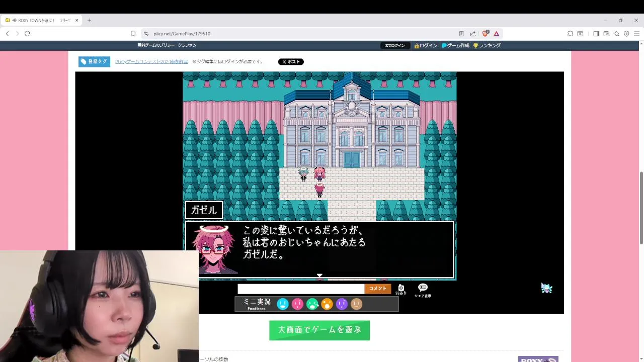The image size is (644, 362).
Task: Close the ROXY TOWN tab
Action: coord(76,20)
